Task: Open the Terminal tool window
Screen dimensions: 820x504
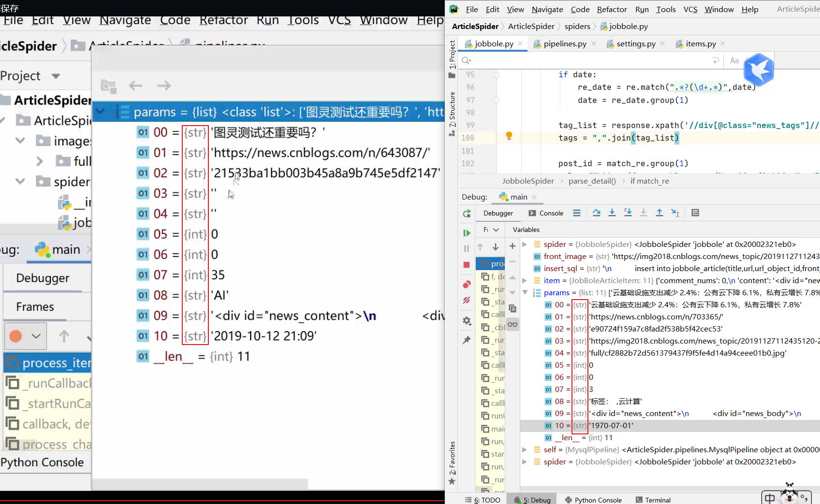Action: 653,500
